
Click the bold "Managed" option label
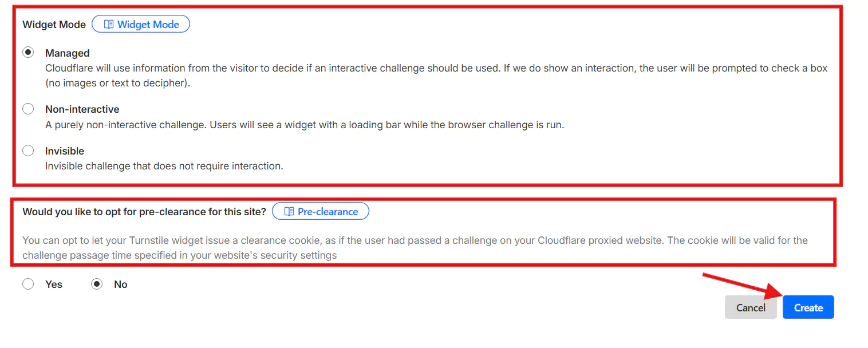[68, 53]
